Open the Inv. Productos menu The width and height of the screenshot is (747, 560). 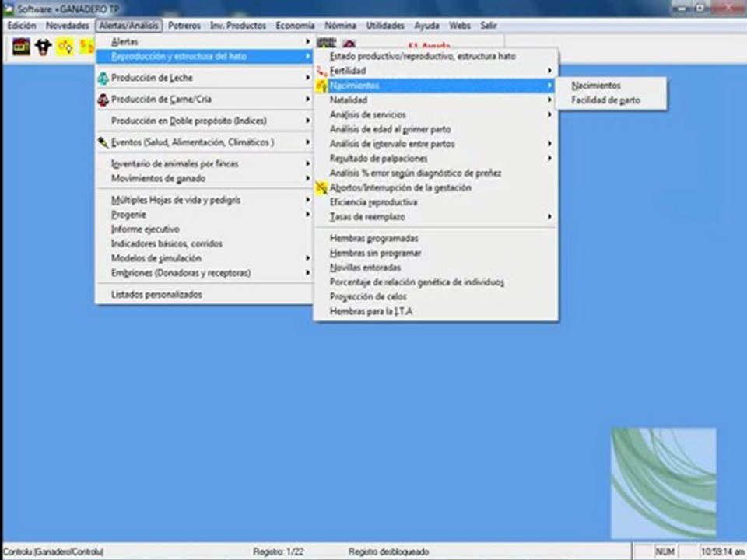point(238,25)
